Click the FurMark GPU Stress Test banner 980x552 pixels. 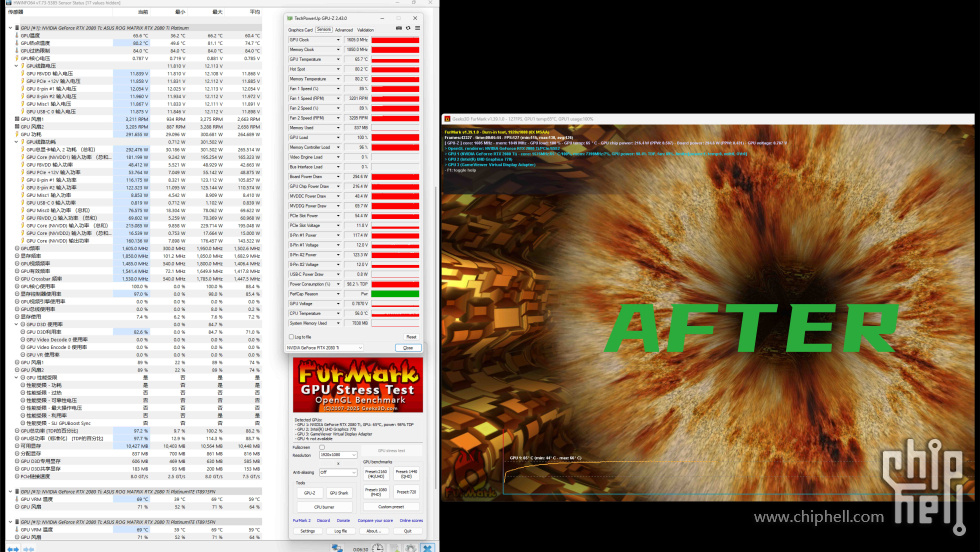358,385
